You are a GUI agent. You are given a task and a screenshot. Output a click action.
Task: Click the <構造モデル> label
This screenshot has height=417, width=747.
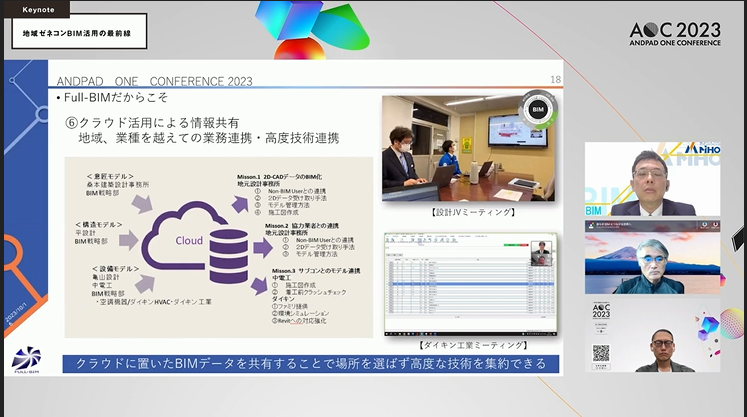click(x=99, y=224)
